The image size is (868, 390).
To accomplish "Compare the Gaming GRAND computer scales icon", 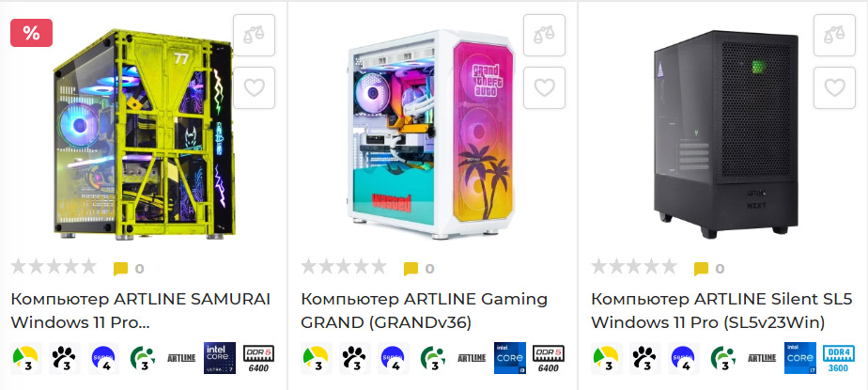I will 544,36.
